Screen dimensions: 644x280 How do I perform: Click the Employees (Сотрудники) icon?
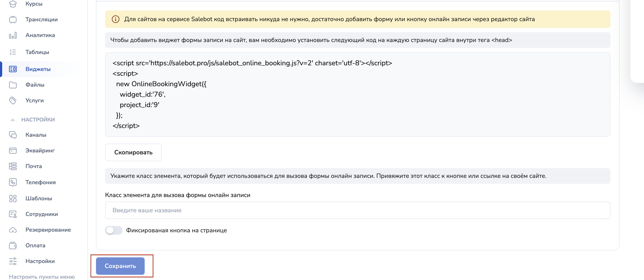13,214
